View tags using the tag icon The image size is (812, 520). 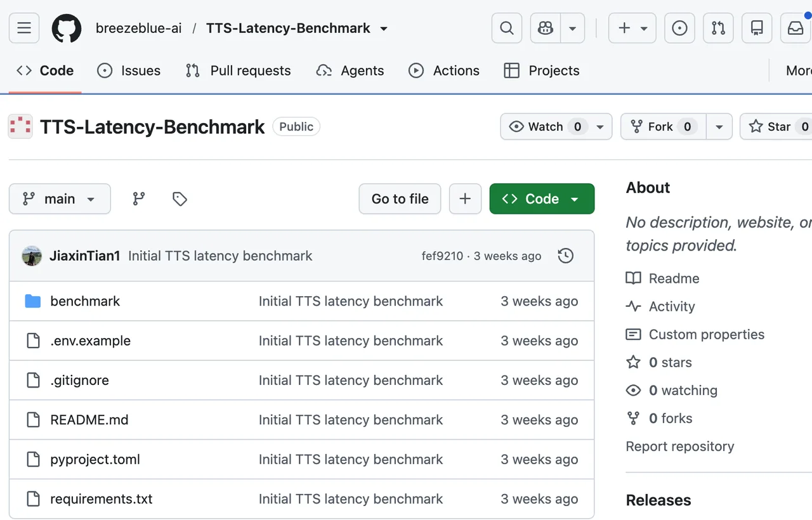coord(180,199)
